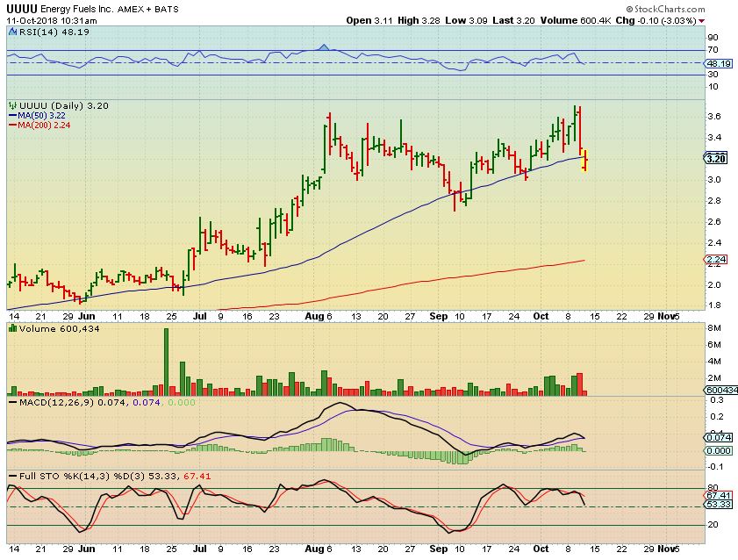Screen dimensions: 738x560
Task: Click the volume bars icon beside Volume label
Action: (x=13, y=328)
